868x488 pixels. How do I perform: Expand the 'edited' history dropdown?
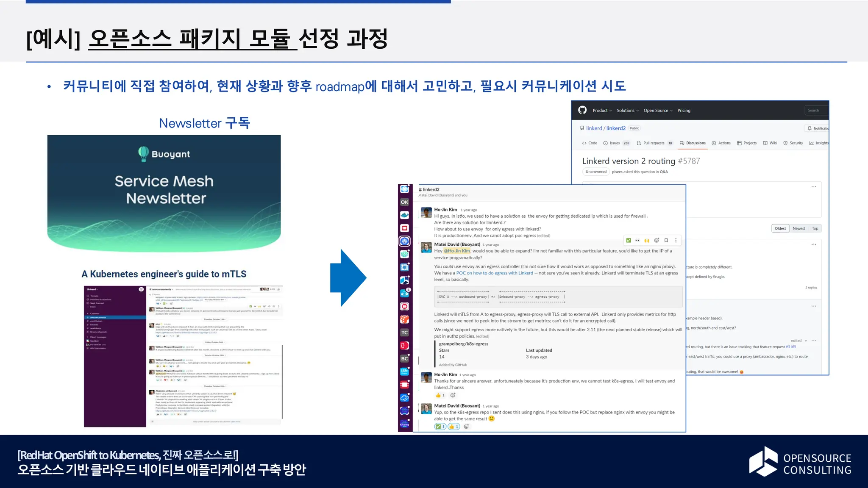(799, 341)
